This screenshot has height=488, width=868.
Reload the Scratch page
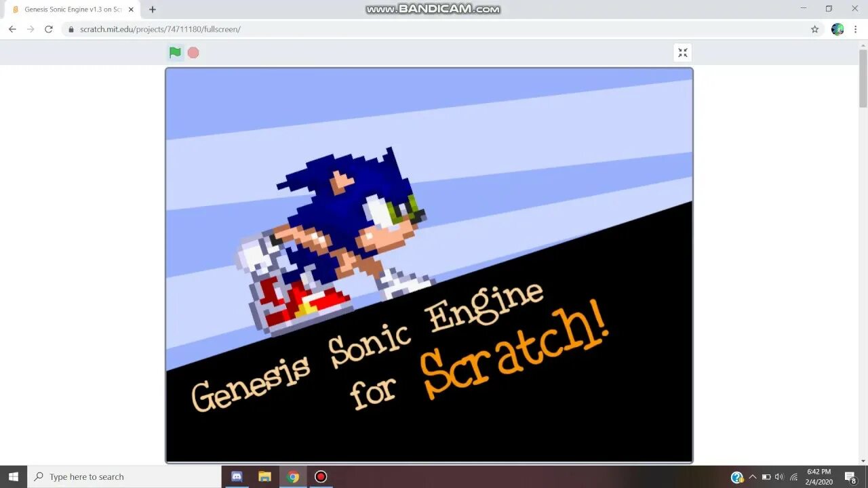coord(49,29)
